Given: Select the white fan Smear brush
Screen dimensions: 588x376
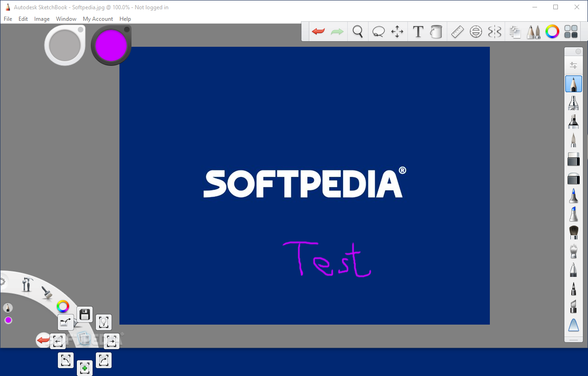Looking at the screenshot, I should 574,251.
